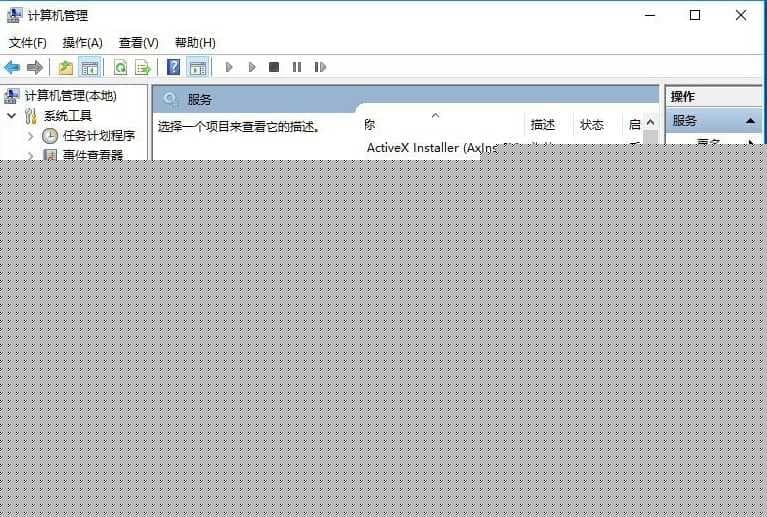Expand the 事件查看器 tree node

[30, 155]
